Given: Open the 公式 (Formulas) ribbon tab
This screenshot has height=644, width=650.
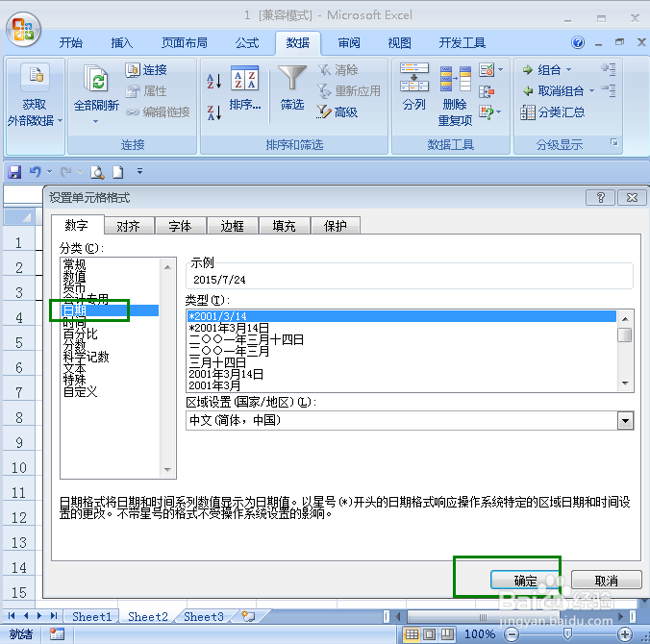Looking at the screenshot, I should 247,42.
